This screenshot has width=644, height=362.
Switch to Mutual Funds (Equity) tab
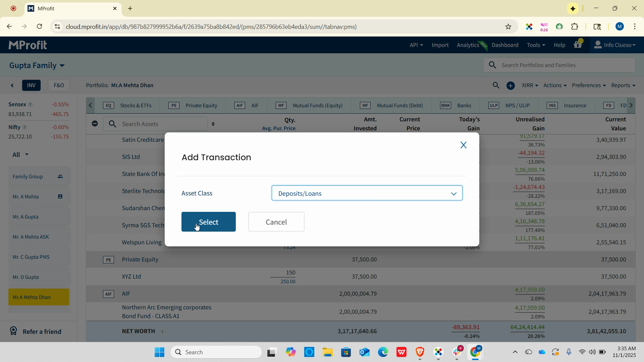point(317,106)
